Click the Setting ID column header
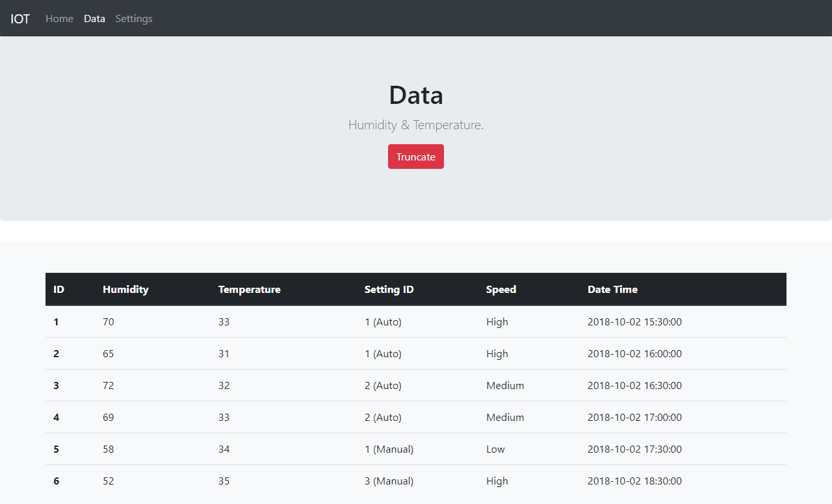832x504 pixels. [389, 289]
